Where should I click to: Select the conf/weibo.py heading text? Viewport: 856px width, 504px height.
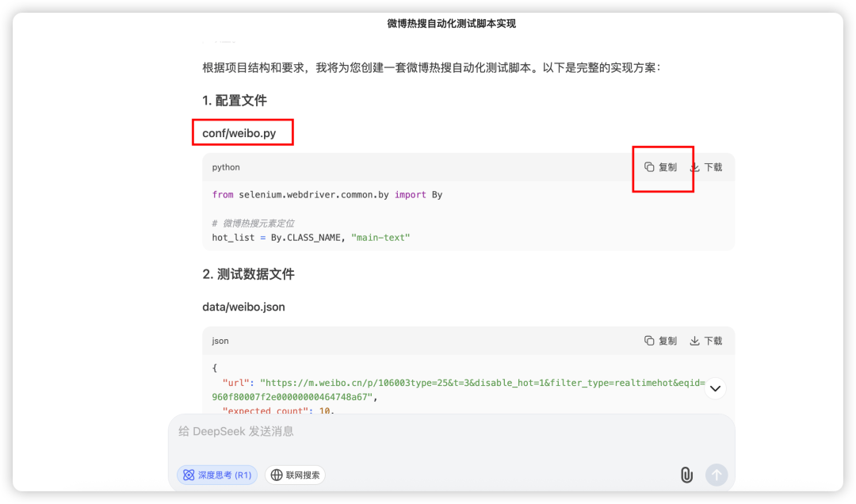tap(242, 132)
